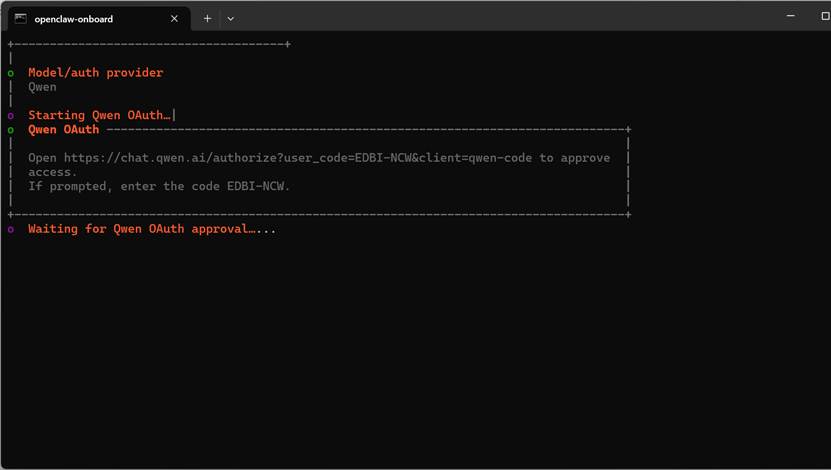831x470 pixels.
Task: Click the 'Starting Qwen OAuth…' line
Action: click(99, 115)
